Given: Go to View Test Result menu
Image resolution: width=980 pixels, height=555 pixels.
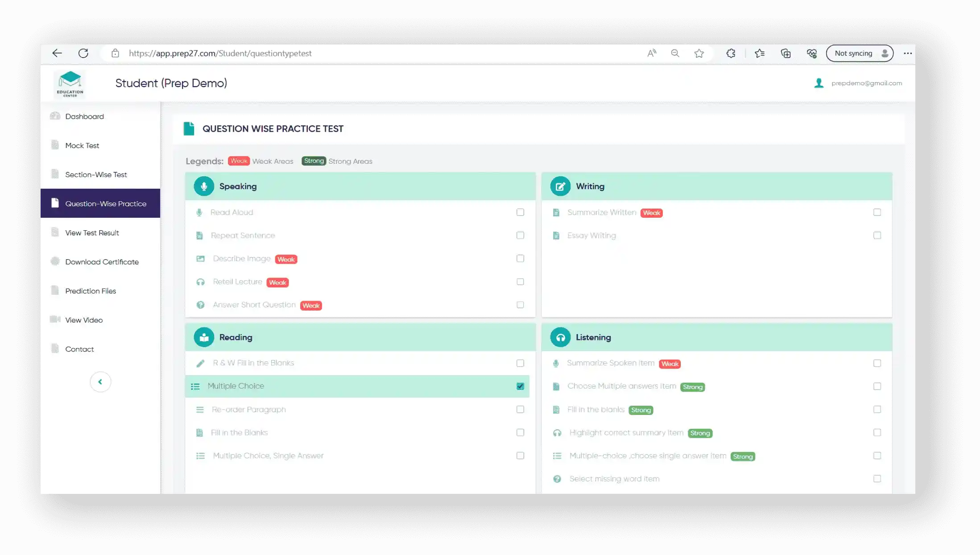Looking at the screenshot, I should (x=92, y=233).
